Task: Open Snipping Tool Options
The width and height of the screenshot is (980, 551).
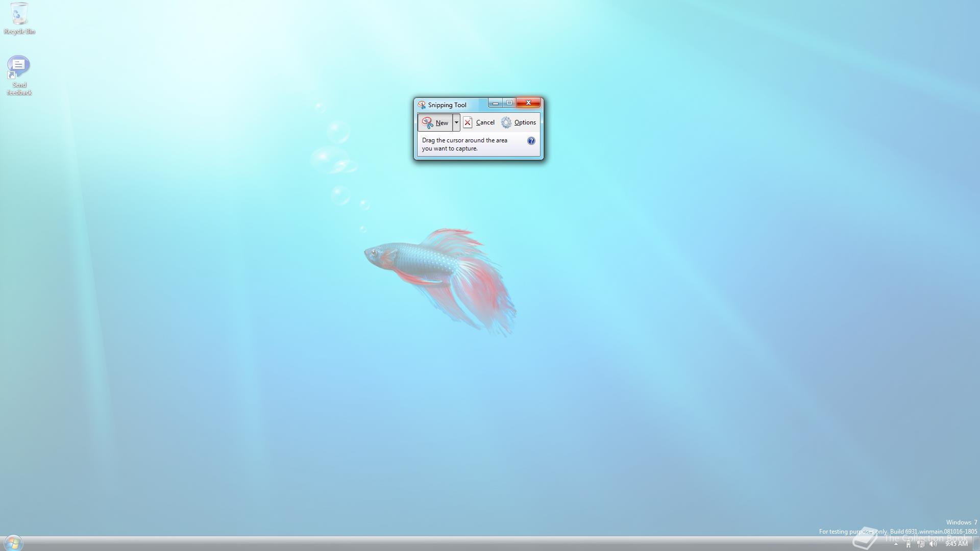Action: [x=519, y=122]
